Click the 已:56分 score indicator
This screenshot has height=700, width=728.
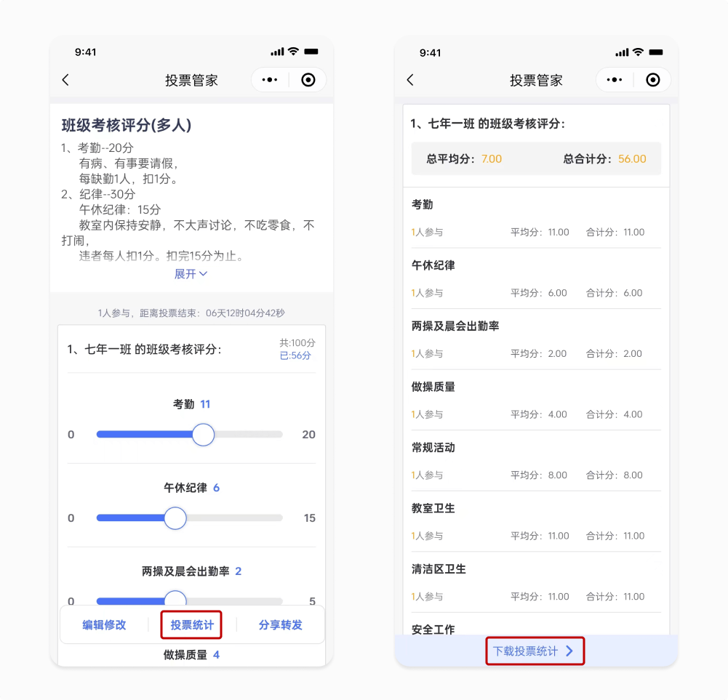[x=295, y=355]
